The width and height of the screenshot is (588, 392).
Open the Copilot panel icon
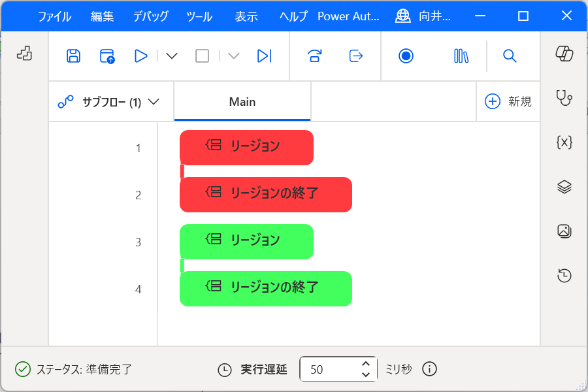pos(564,54)
